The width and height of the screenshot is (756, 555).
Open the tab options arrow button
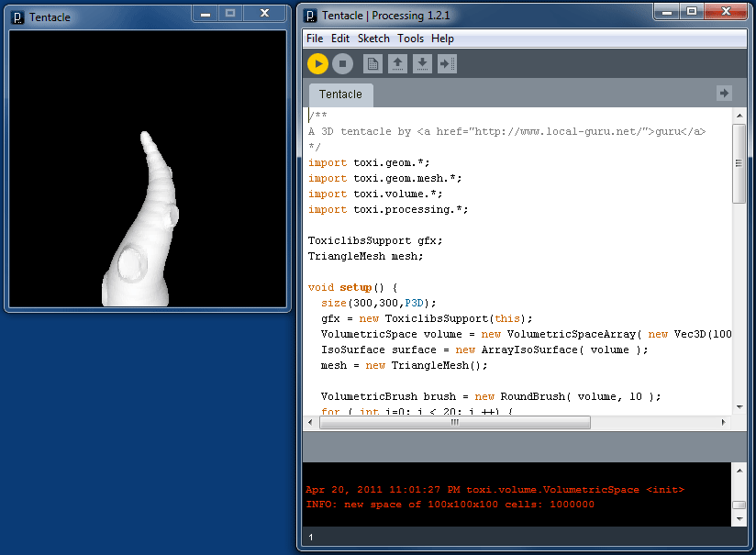(724, 93)
